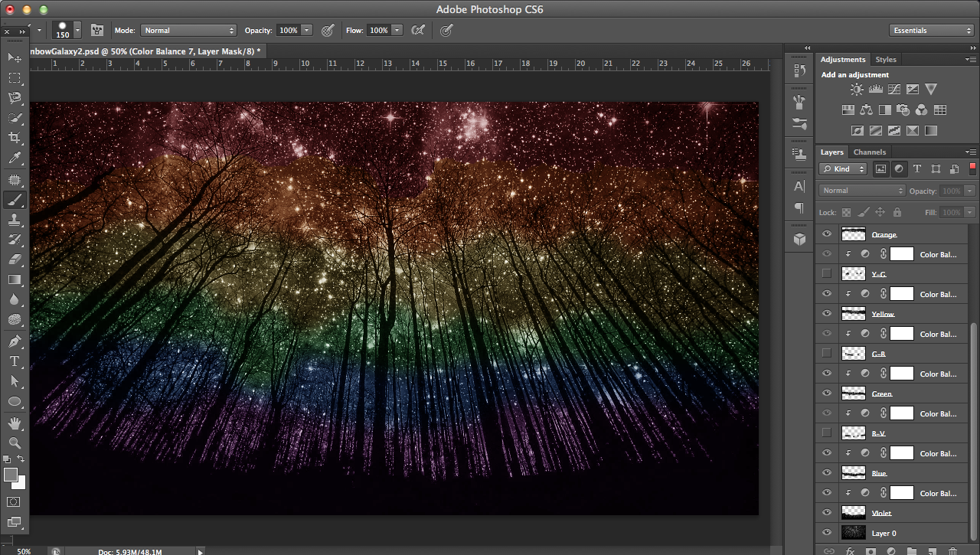Screen dimensions: 980x555
Task: Hide the Blue layer
Action: point(826,472)
